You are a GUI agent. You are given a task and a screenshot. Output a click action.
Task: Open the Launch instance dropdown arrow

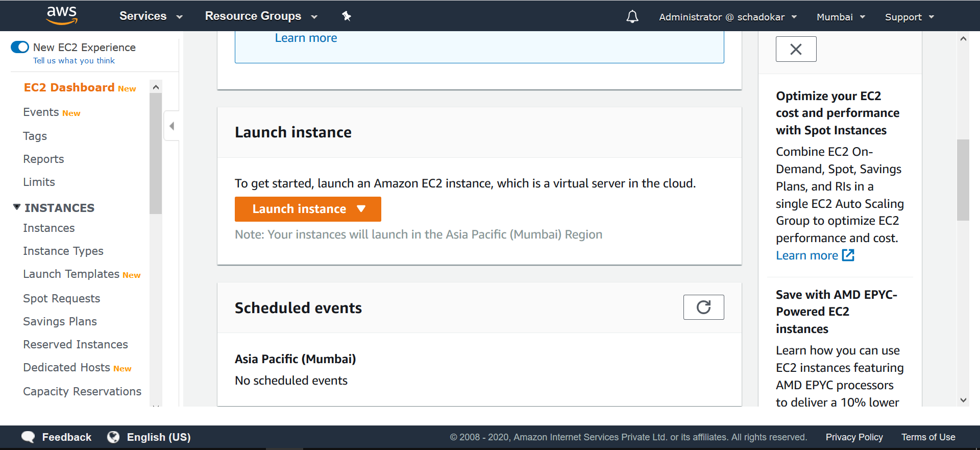point(361,209)
